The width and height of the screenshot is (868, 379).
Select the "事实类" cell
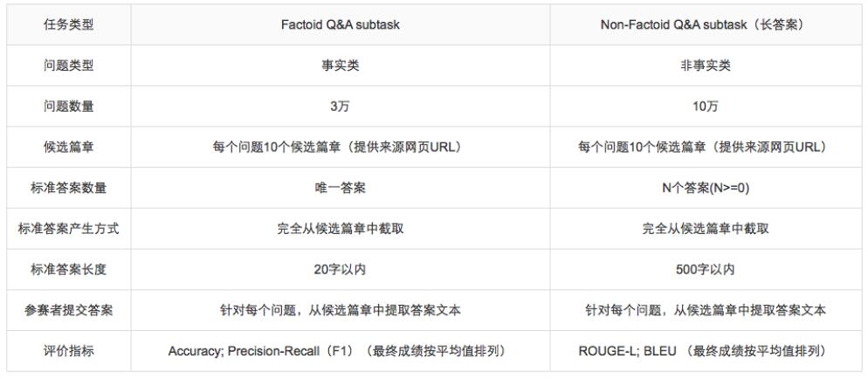pyautogui.click(x=341, y=66)
